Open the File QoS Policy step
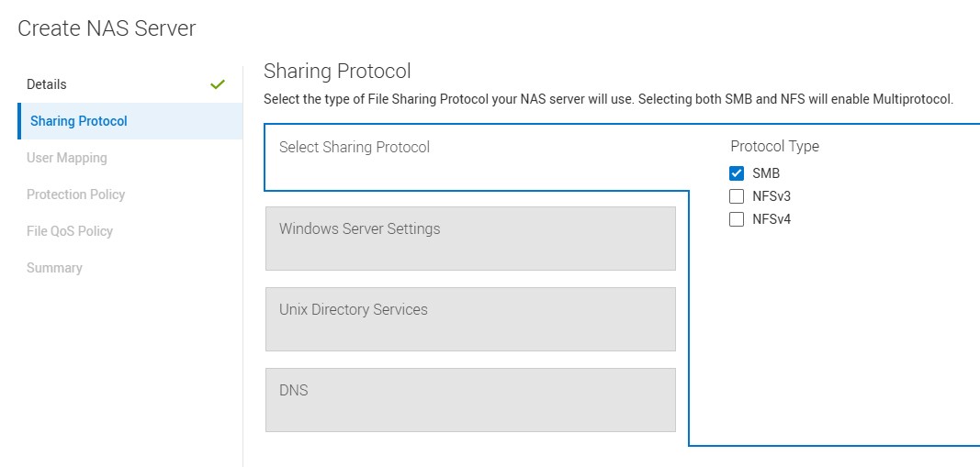The height and width of the screenshot is (467, 980). tap(70, 231)
